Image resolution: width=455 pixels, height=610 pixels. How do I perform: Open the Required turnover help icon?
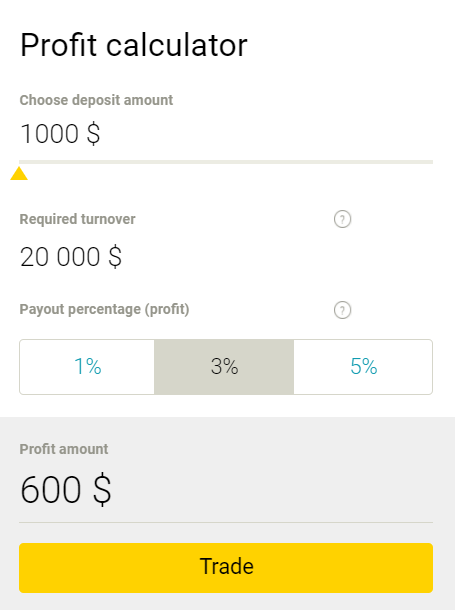coord(342,219)
